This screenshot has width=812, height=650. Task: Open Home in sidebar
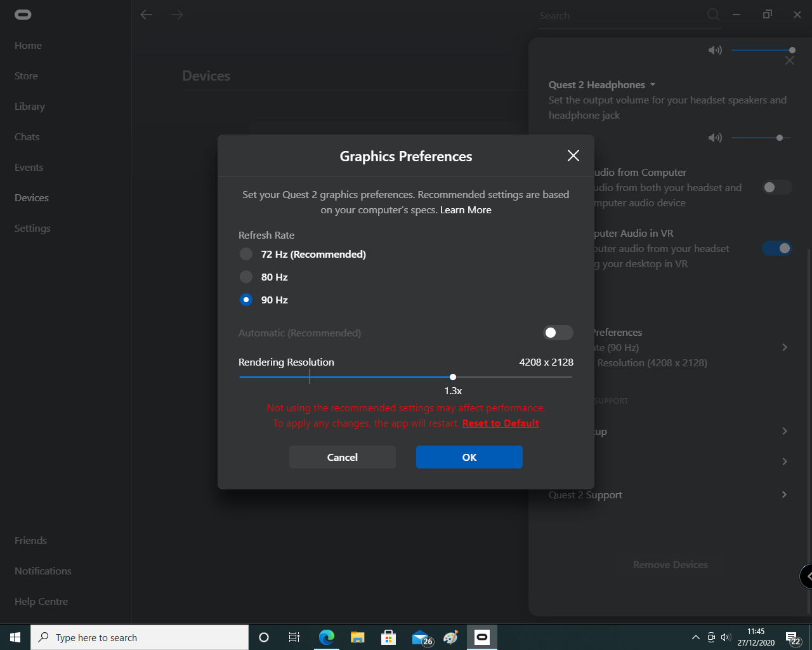coord(28,46)
